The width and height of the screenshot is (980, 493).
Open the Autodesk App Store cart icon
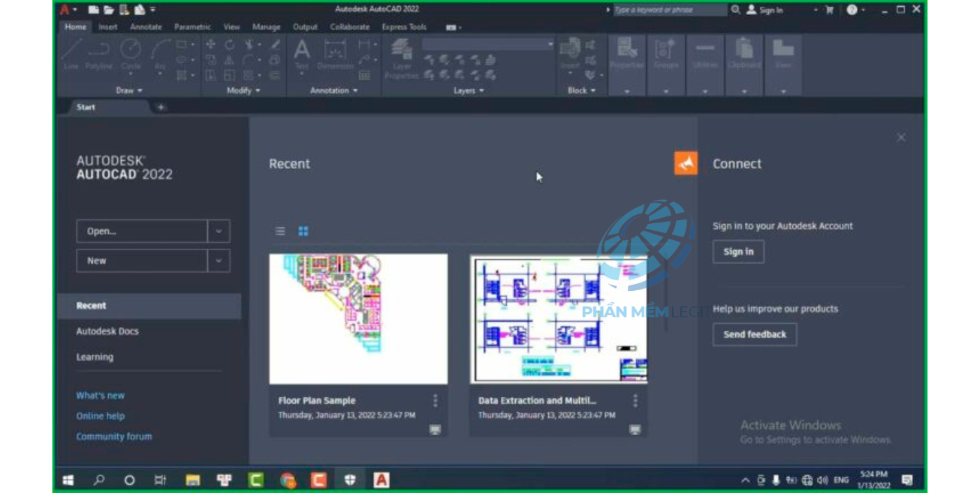point(829,10)
